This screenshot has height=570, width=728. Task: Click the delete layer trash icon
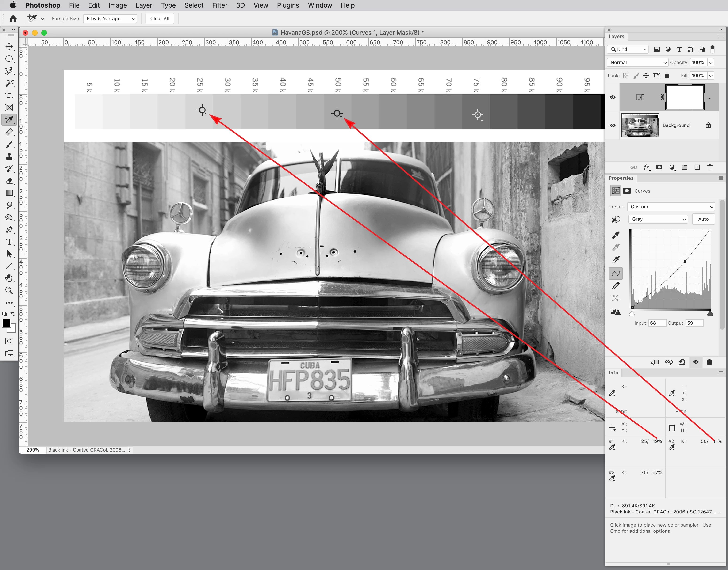(x=710, y=167)
